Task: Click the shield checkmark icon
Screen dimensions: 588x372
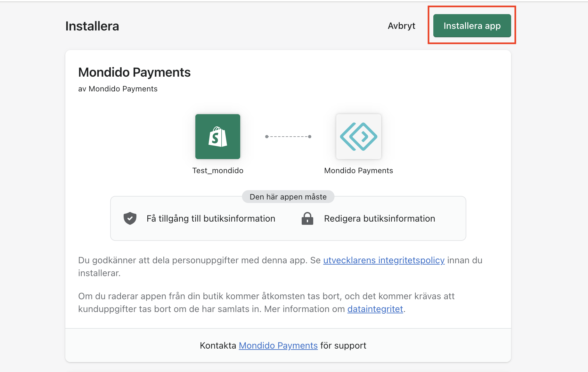Action: [130, 218]
